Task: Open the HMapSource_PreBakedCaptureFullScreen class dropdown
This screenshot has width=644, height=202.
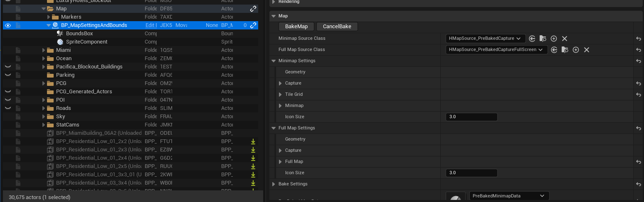Action: (x=496, y=50)
